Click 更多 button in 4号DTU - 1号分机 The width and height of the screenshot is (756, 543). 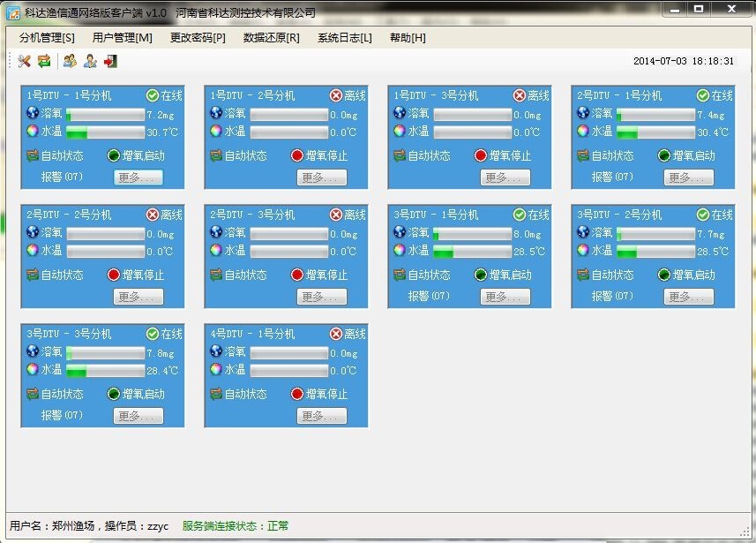(322, 416)
